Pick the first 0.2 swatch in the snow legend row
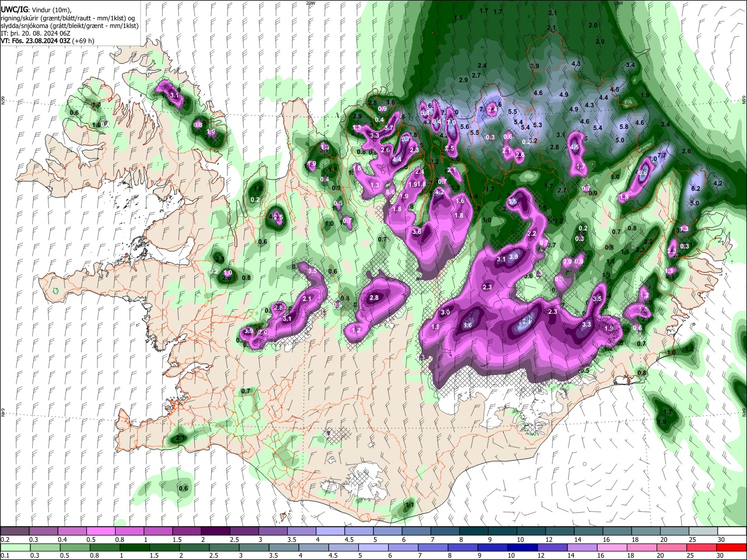The width and height of the screenshot is (747, 560). coord(14,531)
